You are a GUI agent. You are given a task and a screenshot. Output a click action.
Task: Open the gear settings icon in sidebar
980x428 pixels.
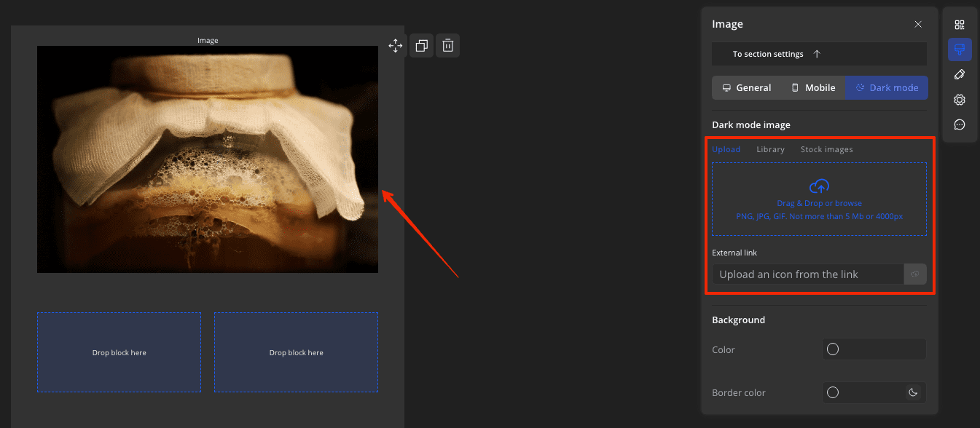point(960,100)
